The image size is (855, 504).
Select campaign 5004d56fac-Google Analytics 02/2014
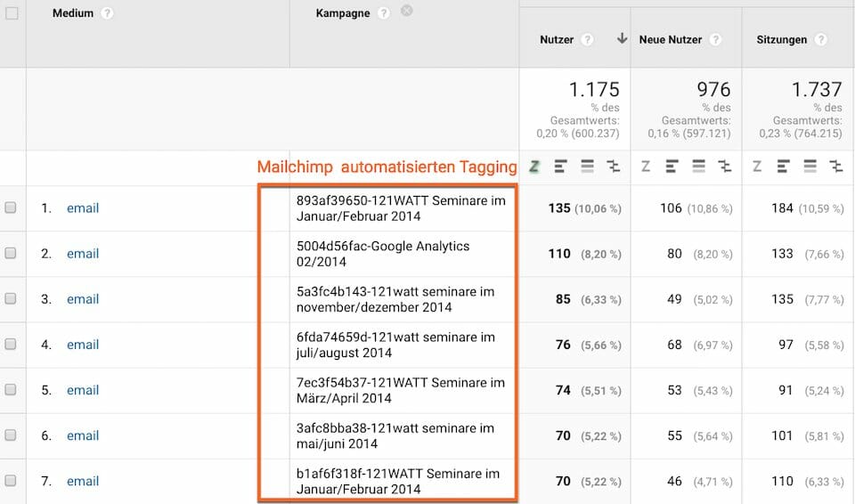pyautogui.click(x=383, y=254)
